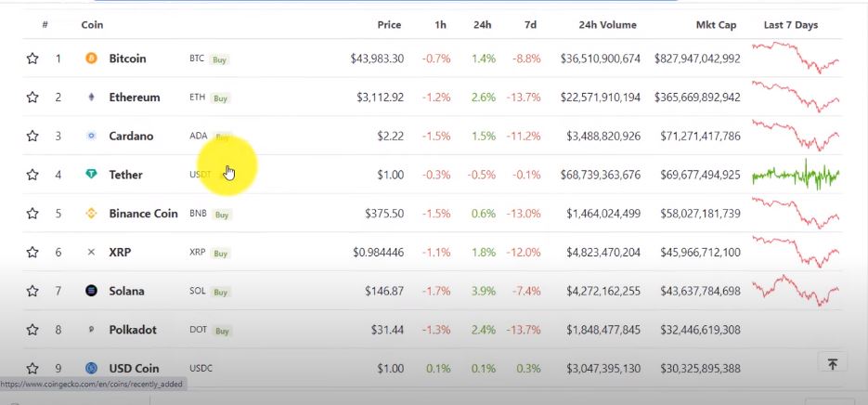Jump back to top with arrow button
Screen dimensions: 868x405
click(x=832, y=364)
